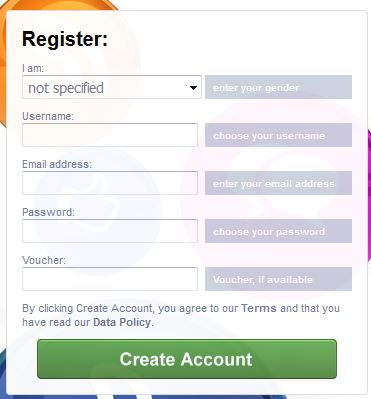
Task: Click the 'choose your username' hint box
Action: [278, 135]
